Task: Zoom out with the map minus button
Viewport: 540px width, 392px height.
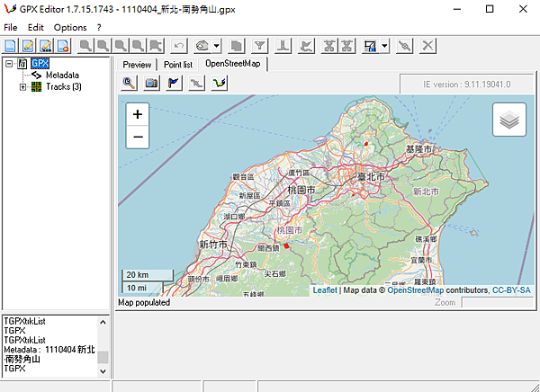Action: (138, 137)
